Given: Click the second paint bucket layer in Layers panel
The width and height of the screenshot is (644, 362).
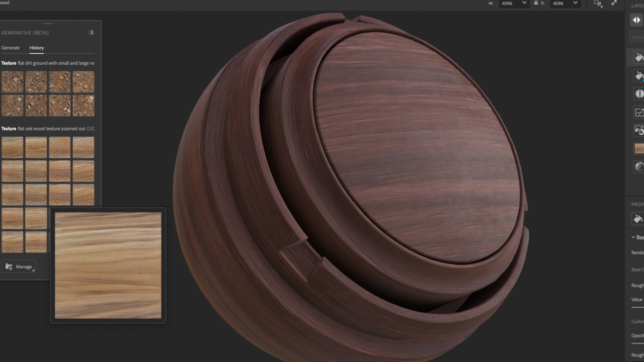Looking at the screenshot, I should tap(638, 75).
